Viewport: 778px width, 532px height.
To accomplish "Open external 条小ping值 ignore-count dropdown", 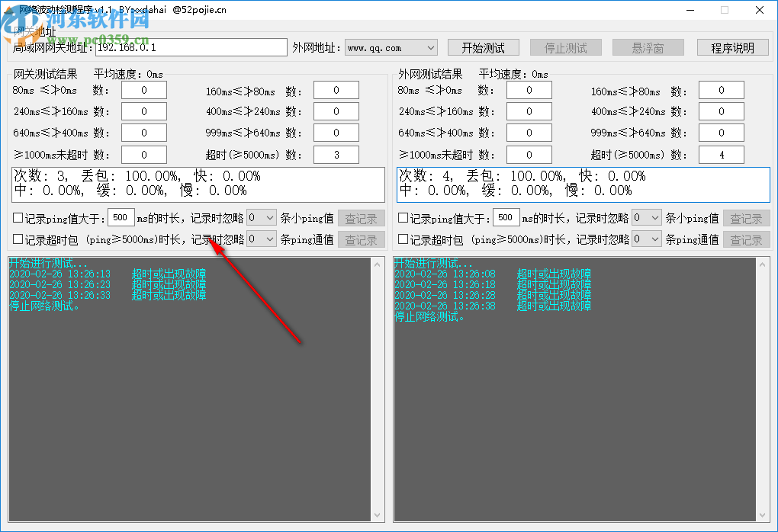I will click(646, 218).
